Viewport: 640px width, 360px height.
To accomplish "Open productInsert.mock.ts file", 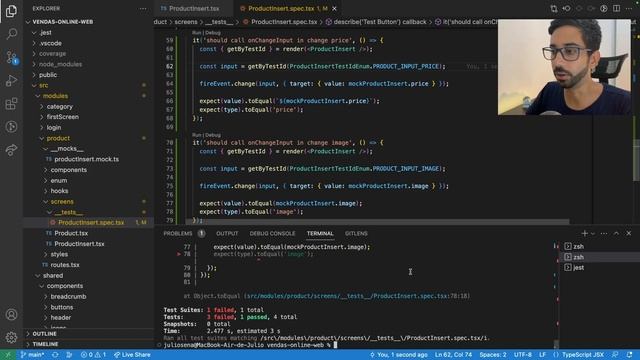I will (x=86, y=159).
